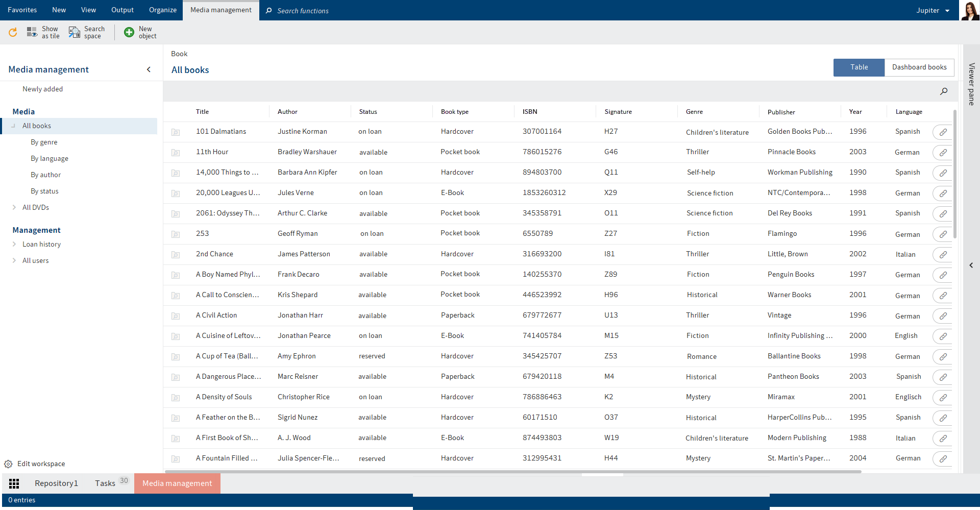Select By author in sidebar

pyautogui.click(x=46, y=175)
